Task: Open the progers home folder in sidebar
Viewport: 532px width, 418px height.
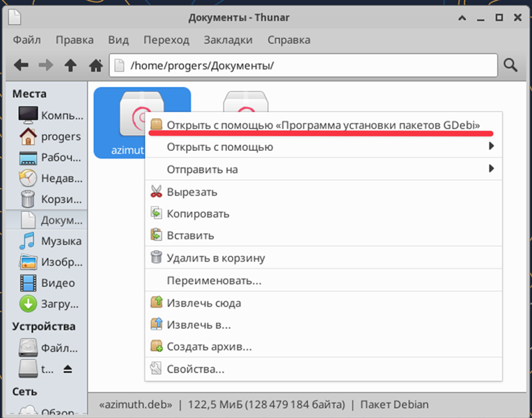Action: [47, 136]
